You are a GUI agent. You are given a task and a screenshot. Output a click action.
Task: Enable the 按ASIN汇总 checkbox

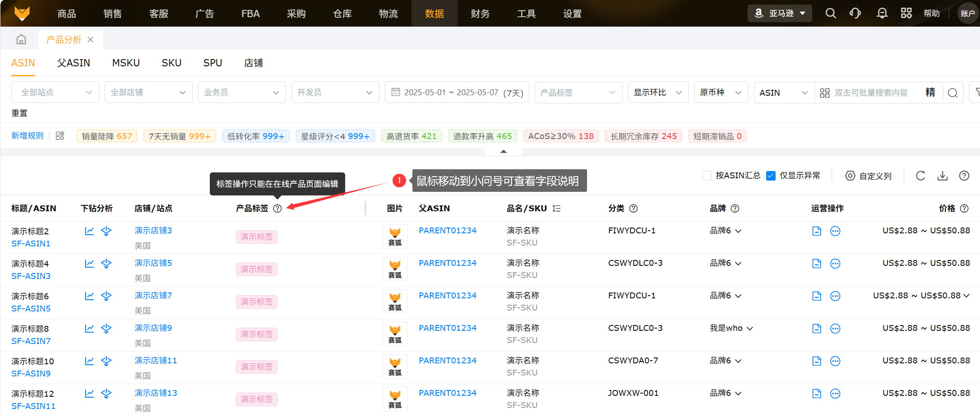point(707,176)
